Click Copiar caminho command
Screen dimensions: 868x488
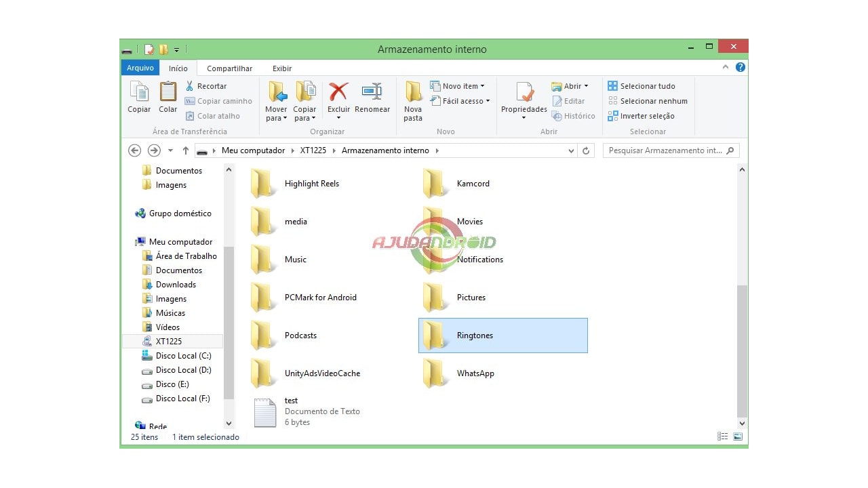(x=218, y=101)
